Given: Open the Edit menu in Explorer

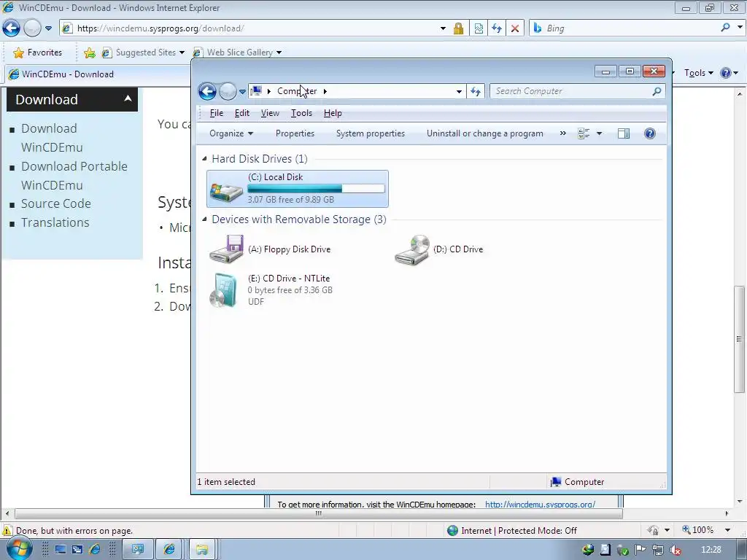Looking at the screenshot, I should pos(242,113).
